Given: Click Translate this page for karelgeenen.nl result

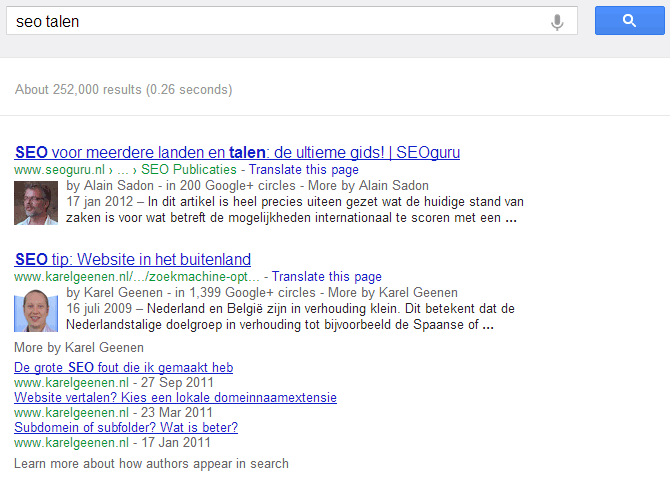Looking at the screenshot, I should [327, 277].
